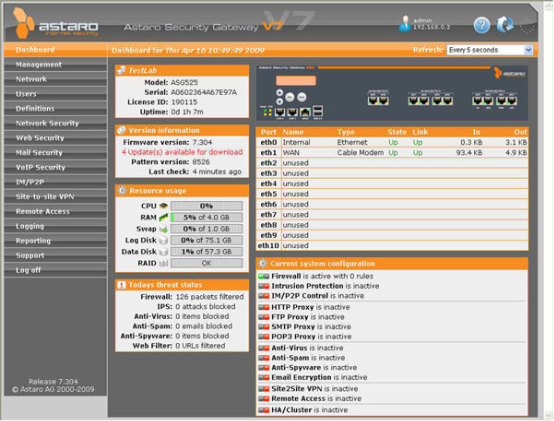Viewport: 554px width, 421px height.
Task: Expand VoIP Security in sidebar
Action: pyautogui.click(x=55, y=167)
